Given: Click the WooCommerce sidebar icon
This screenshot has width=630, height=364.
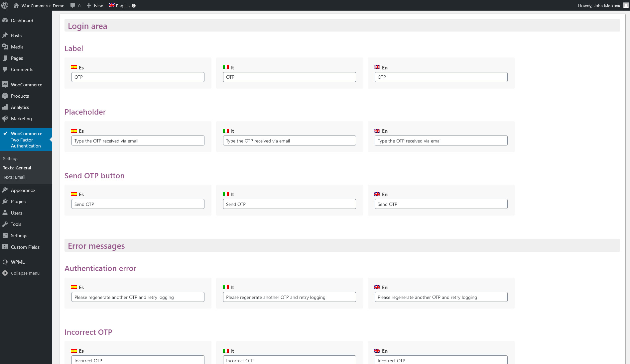Looking at the screenshot, I should (x=5, y=85).
